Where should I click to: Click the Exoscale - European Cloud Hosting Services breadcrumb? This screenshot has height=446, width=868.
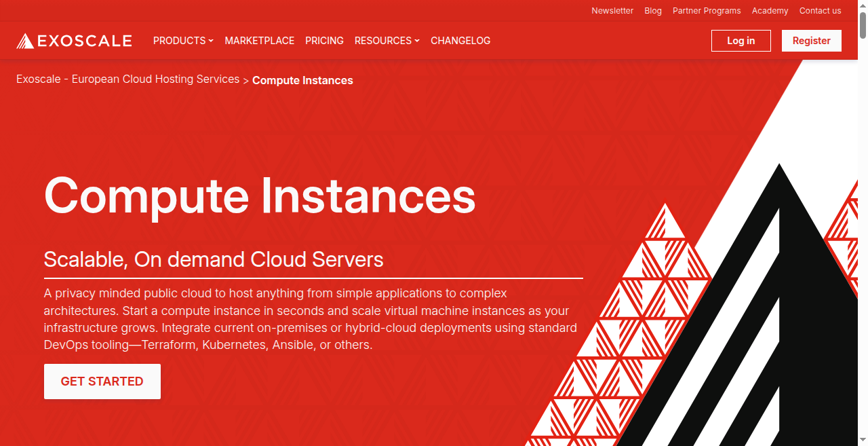tap(128, 79)
